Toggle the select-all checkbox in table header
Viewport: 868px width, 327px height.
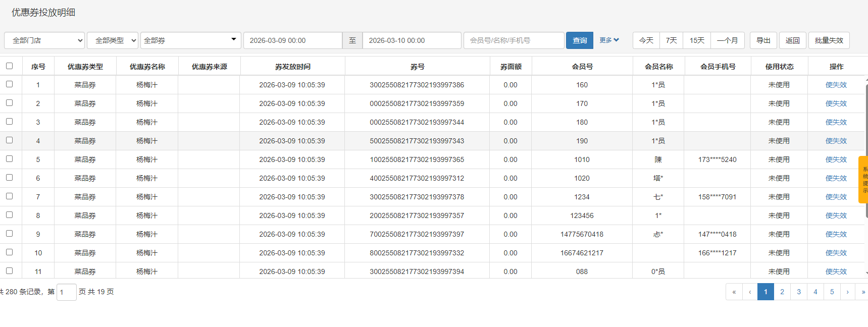coord(9,66)
